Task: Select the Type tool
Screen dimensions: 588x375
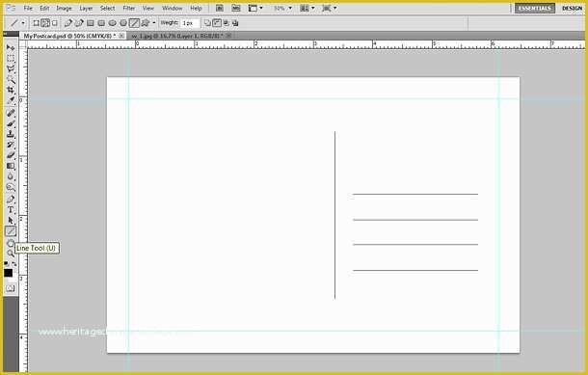Action: pos(11,209)
